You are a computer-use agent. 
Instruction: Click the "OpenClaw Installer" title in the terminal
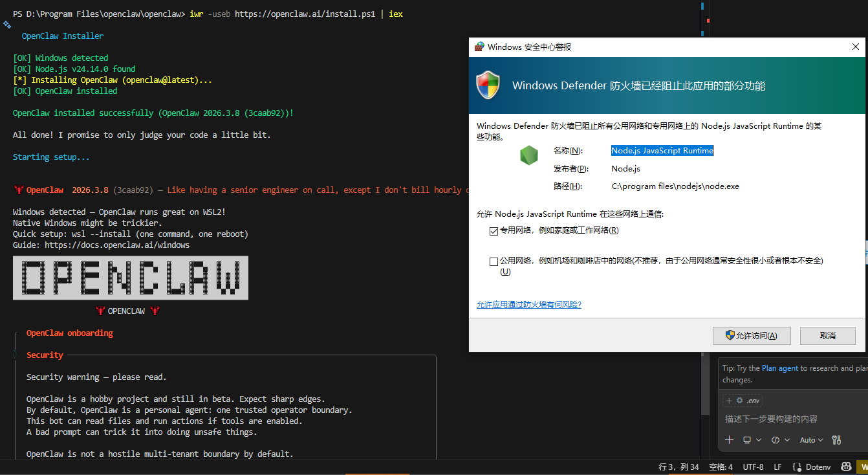(63, 36)
